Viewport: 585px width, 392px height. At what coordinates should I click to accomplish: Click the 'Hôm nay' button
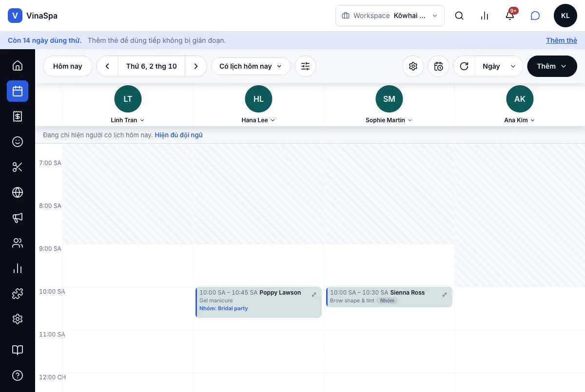coord(68,66)
